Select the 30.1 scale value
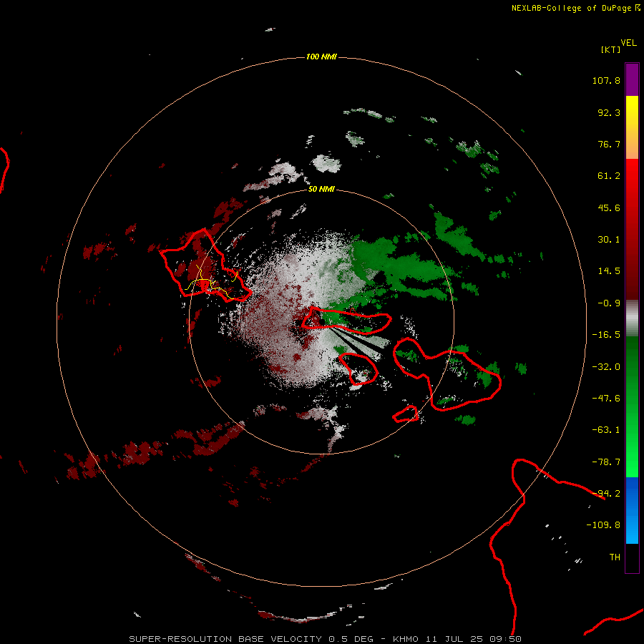This screenshot has width=644, height=644. (609, 240)
